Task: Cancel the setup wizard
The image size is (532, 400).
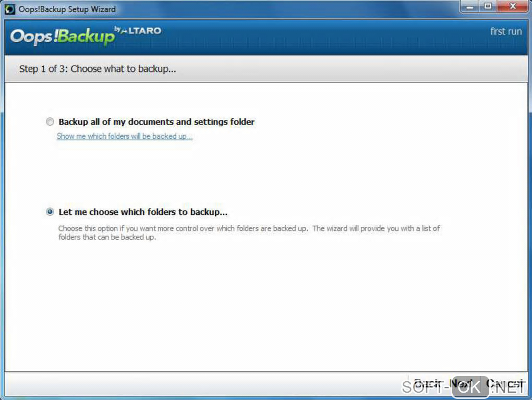Action: 505,383
